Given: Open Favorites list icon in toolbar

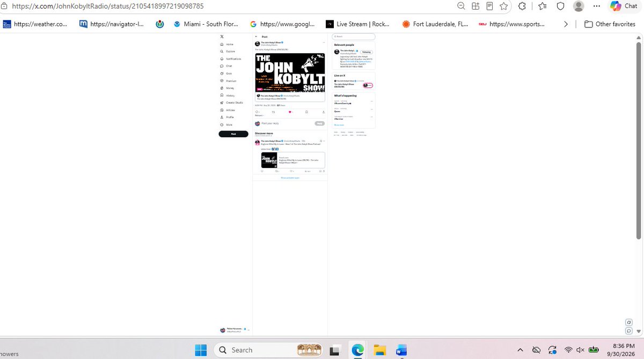Looking at the screenshot, I should pos(541,6).
